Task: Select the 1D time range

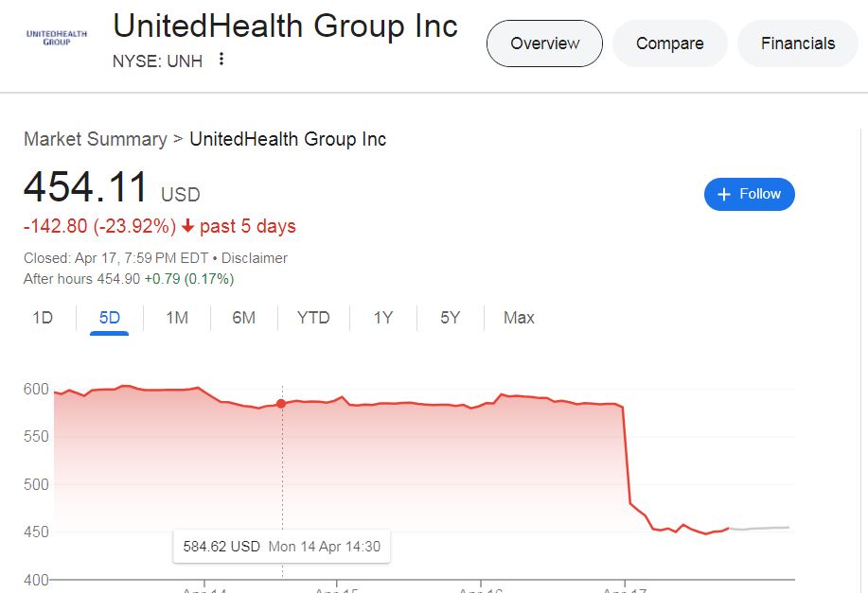Action: [x=43, y=318]
